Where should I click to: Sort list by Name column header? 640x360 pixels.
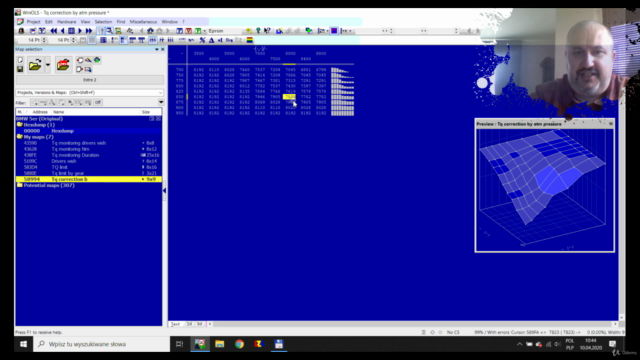(96, 112)
